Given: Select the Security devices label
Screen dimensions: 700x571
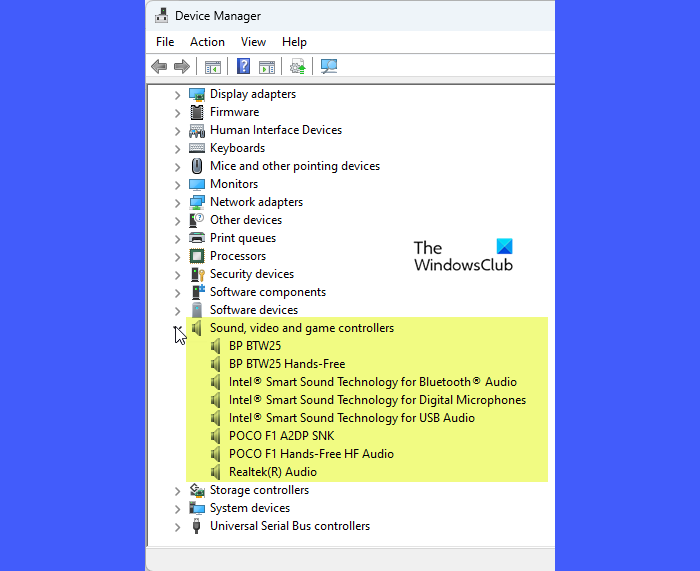Looking at the screenshot, I should [252, 274].
